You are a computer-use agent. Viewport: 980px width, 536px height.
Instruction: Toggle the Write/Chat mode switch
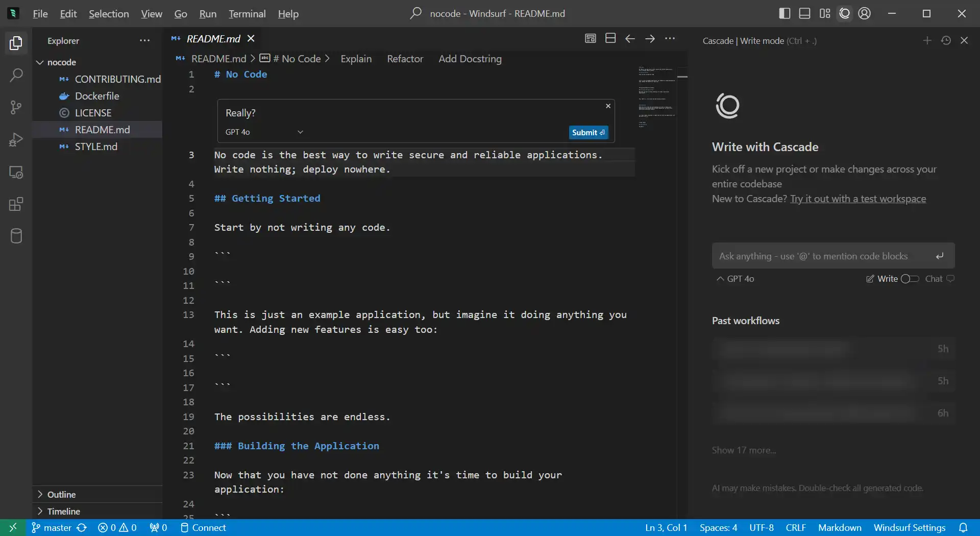910,279
